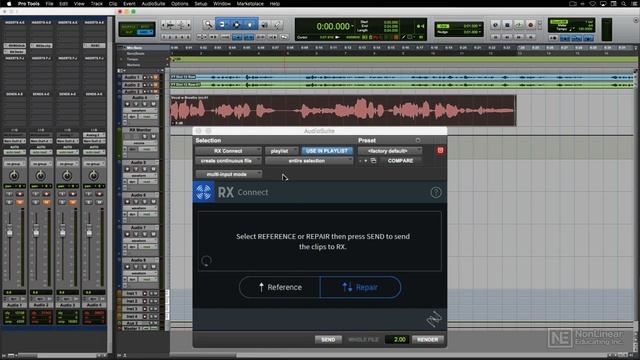Click the WHOLE FILE button
Image resolution: width=640 pixels, height=360 pixels.
(363, 340)
